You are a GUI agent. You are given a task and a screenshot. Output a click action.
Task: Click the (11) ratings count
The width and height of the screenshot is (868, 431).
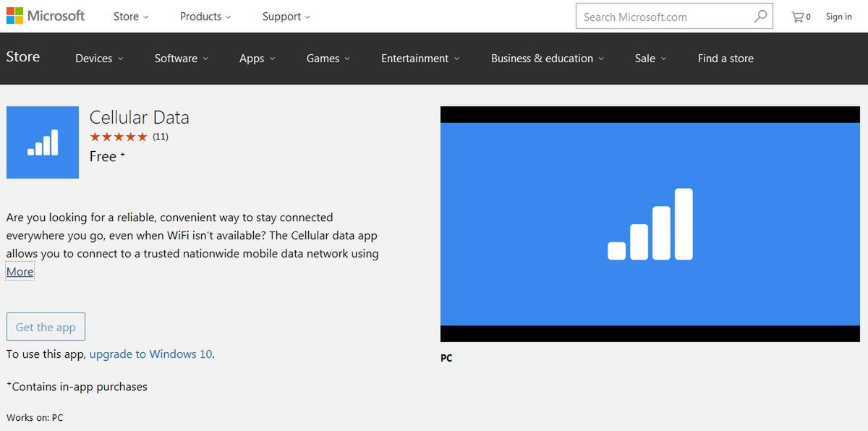(161, 137)
